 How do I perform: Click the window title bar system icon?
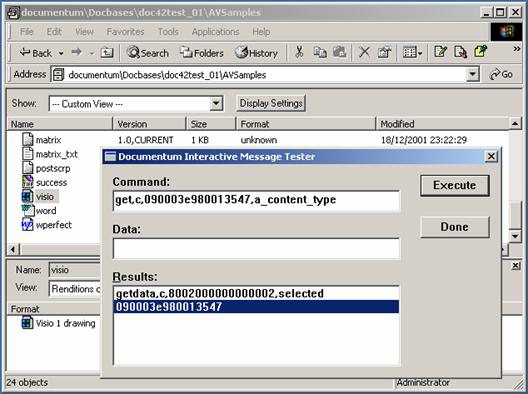click(13, 12)
